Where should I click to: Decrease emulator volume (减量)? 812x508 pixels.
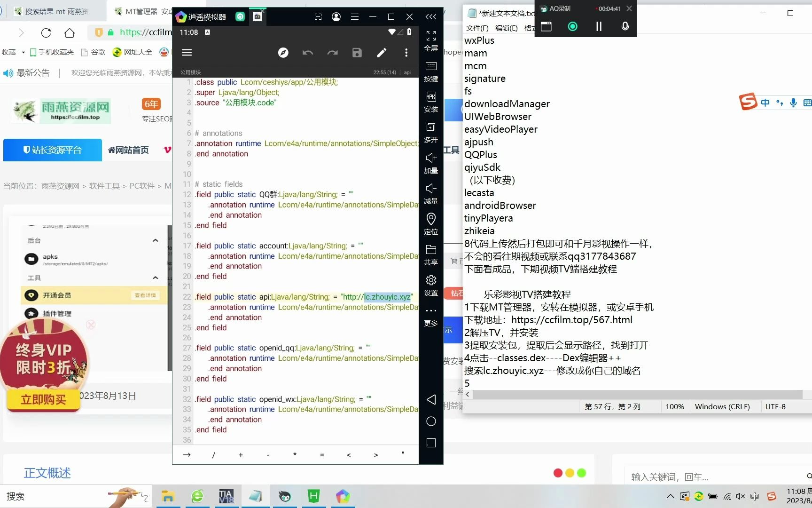point(431,194)
